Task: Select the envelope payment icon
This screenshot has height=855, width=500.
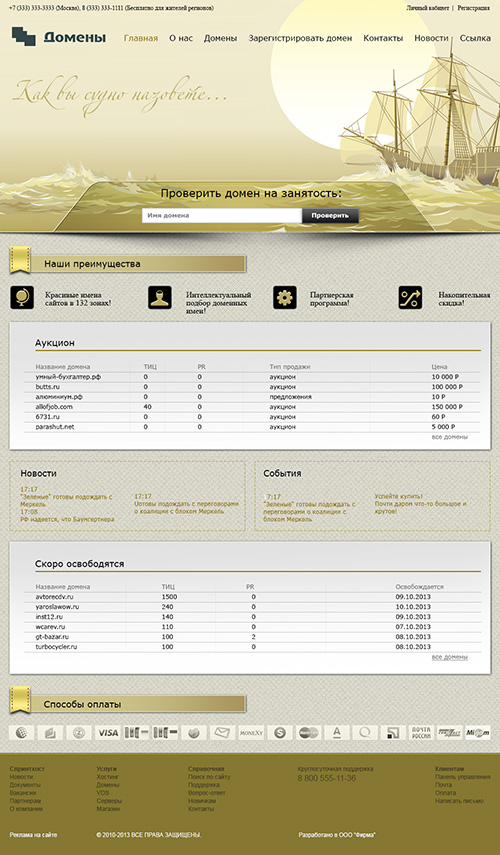Action: click(222, 732)
